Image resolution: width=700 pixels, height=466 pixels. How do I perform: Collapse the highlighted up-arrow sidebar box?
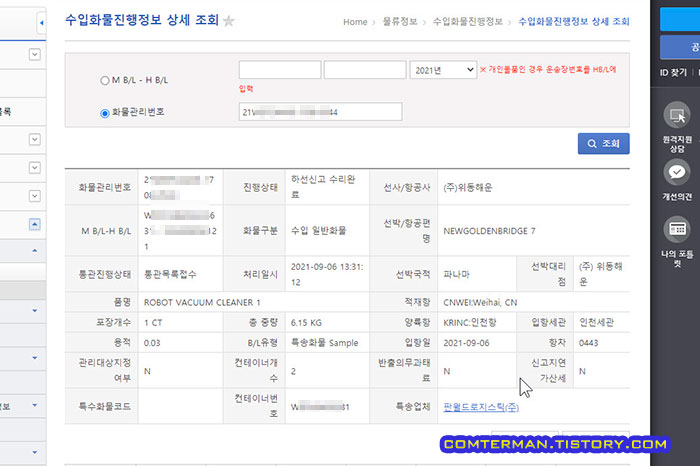point(34,224)
